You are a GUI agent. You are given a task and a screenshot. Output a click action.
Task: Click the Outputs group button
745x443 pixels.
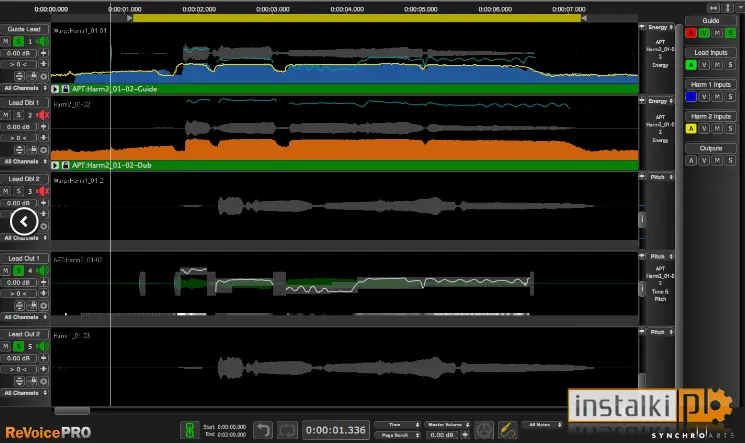point(711,148)
